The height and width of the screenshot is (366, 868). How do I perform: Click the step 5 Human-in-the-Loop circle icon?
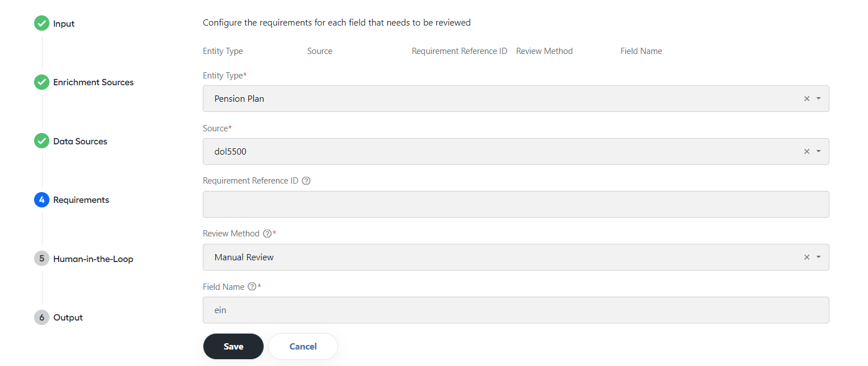41,259
